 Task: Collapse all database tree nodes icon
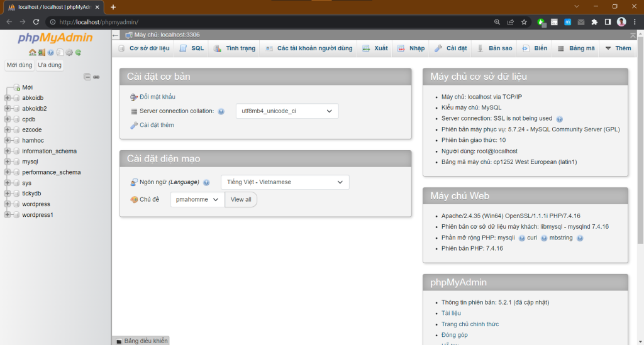[x=87, y=77]
